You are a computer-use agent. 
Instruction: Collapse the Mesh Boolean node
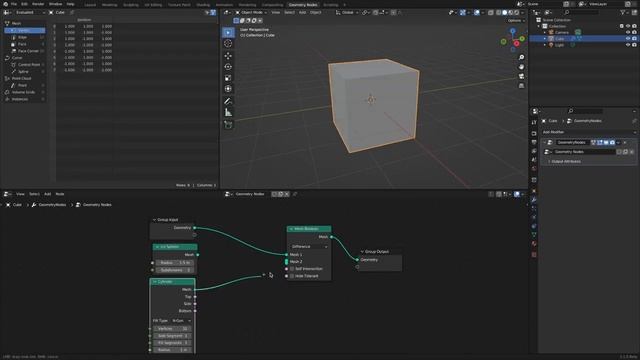(291, 229)
